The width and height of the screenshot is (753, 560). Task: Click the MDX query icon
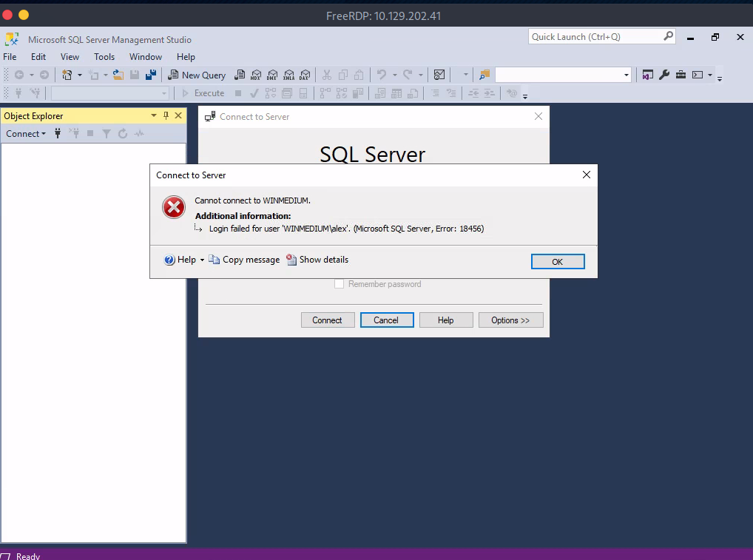click(x=256, y=75)
